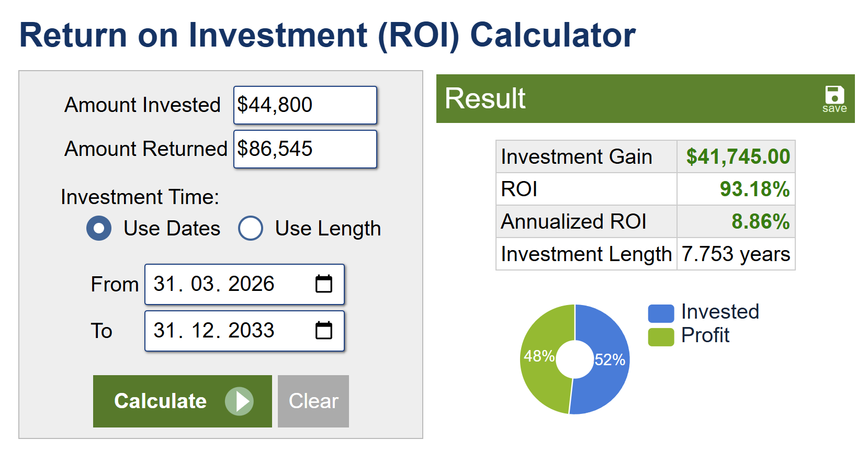Click the ROI value 93.18%
This screenshot has width=868, height=473.
(x=754, y=189)
